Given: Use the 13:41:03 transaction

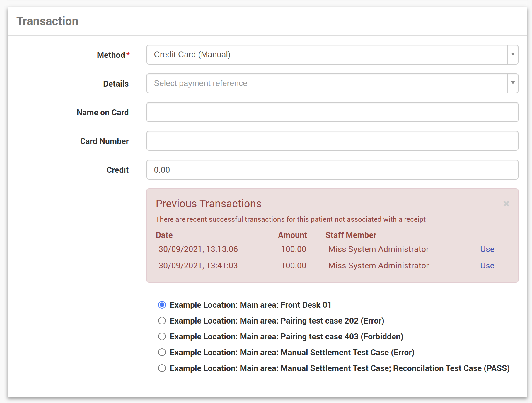Looking at the screenshot, I should click(487, 265).
